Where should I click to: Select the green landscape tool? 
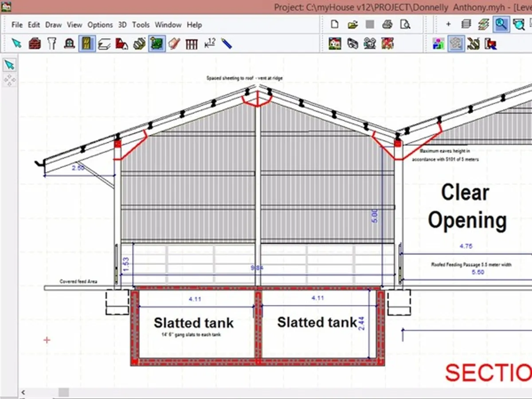(156, 43)
